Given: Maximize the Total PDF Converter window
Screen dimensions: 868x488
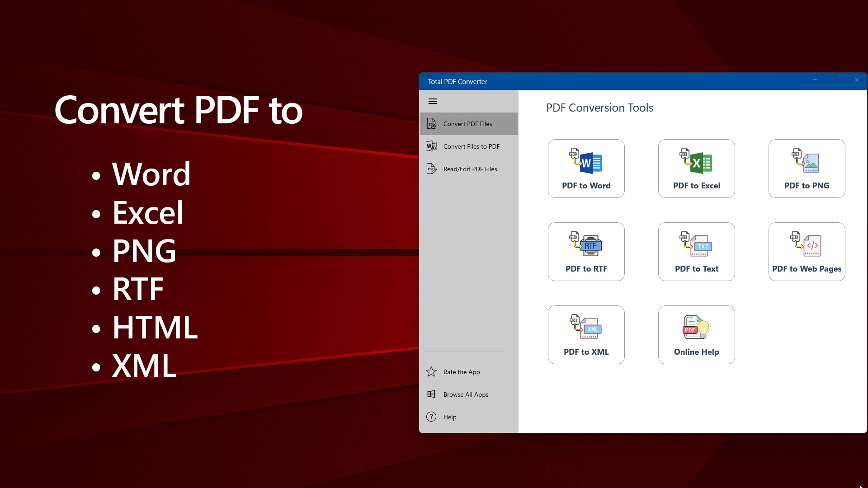Looking at the screenshot, I should (835, 80).
